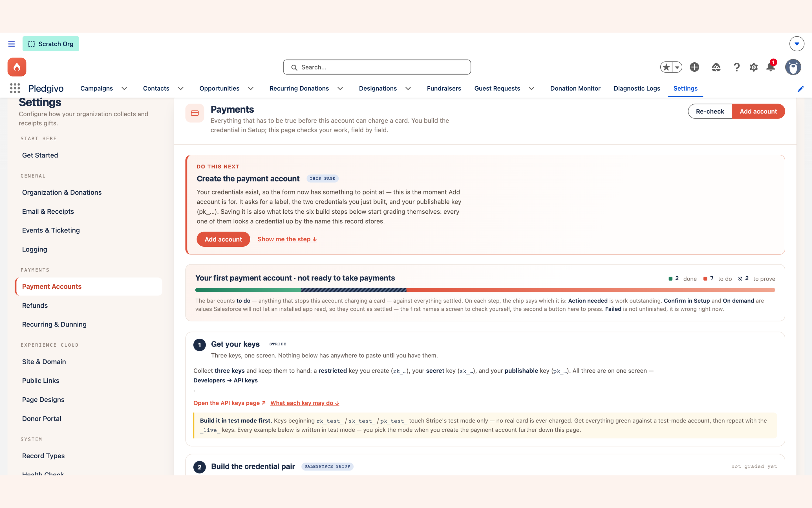This screenshot has height=508, width=812.
Task: Open the help question mark icon
Action: [736, 67]
